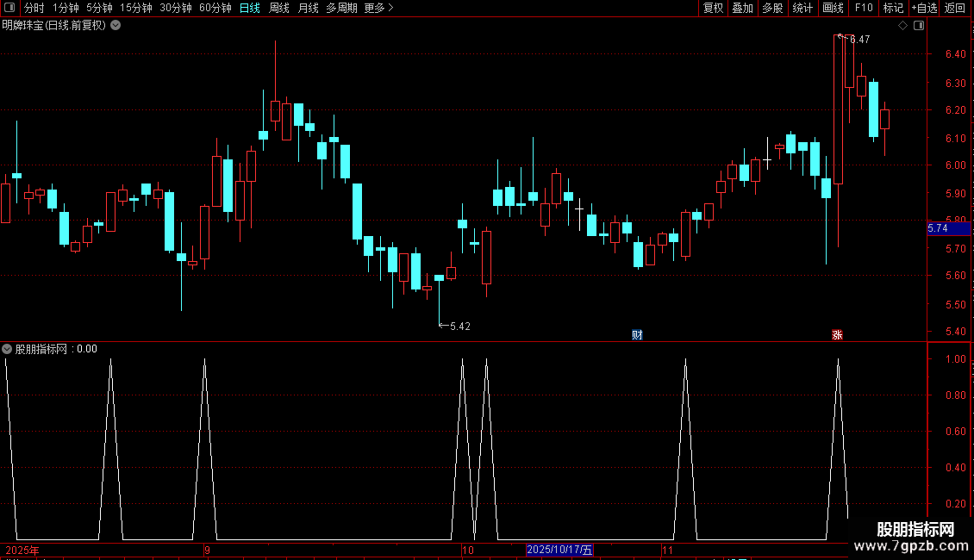Open F10 company information
The height and width of the screenshot is (560, 974).
point(864,8)
